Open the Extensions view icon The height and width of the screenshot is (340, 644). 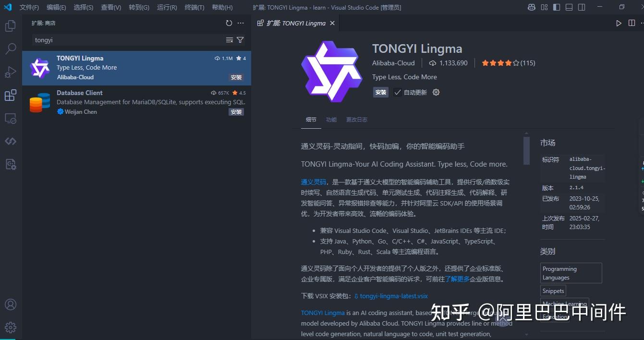coord(11,95)
